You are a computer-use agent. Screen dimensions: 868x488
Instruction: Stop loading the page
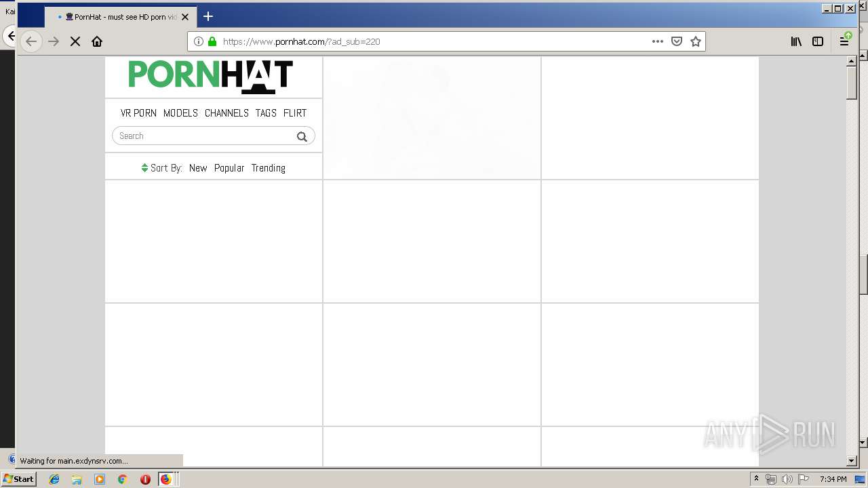coord(75,41)
